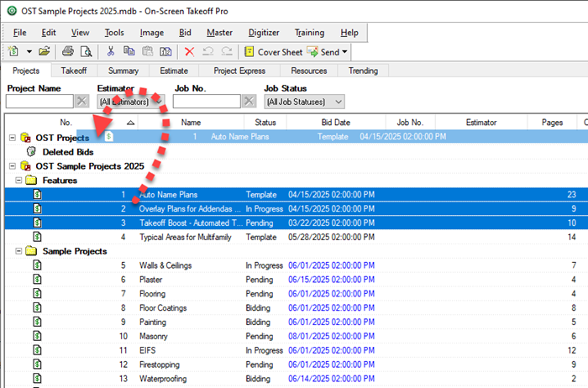Clear the Project Name filter with X
Viewport: 588px width, 388px height.
click(81, 102)
